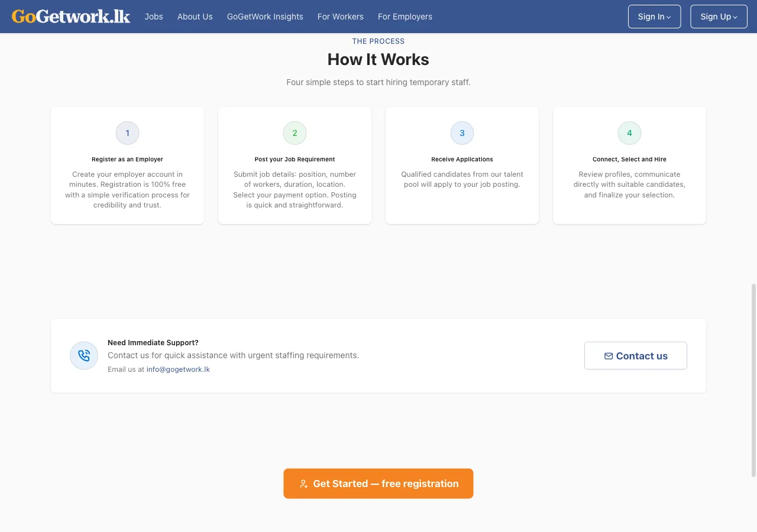This screenshot has height=532, width=757.
Task: Click 'Contact us for quick assistance' text
Action: (x=233, y=355)
